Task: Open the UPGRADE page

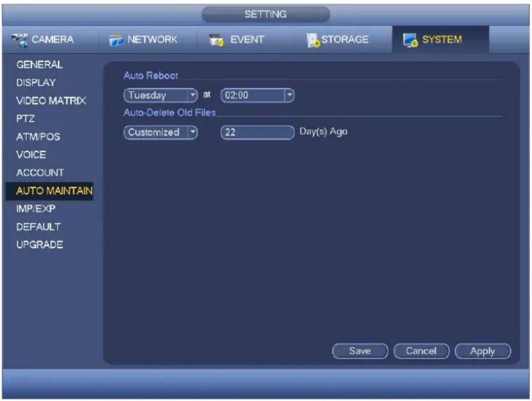Action: pos(39,244)
